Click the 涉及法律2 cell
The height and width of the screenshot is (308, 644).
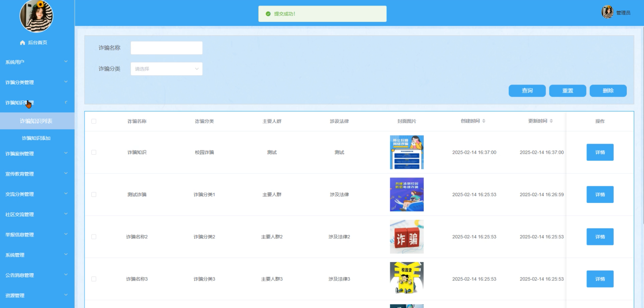pyautogui.click(x=339, y=237)
